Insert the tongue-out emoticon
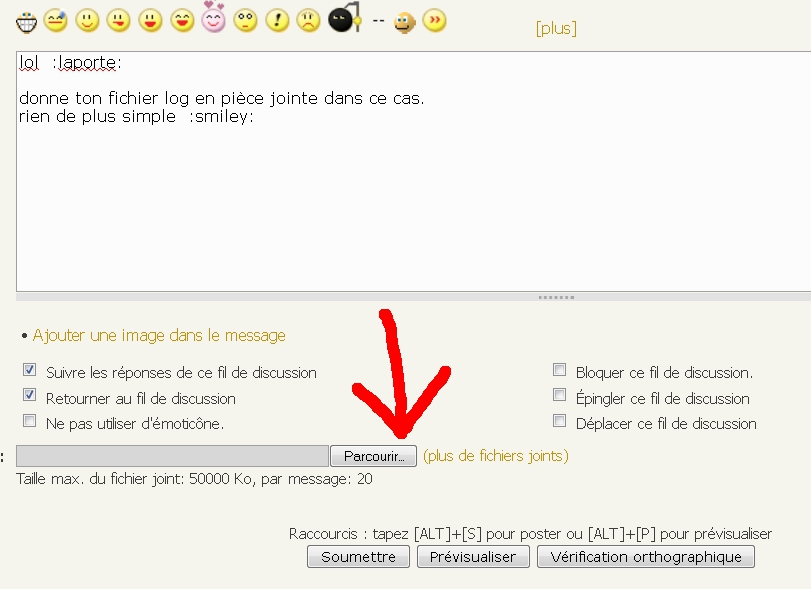The height and width of the screenshot is (589, 811). pos(119,21)
